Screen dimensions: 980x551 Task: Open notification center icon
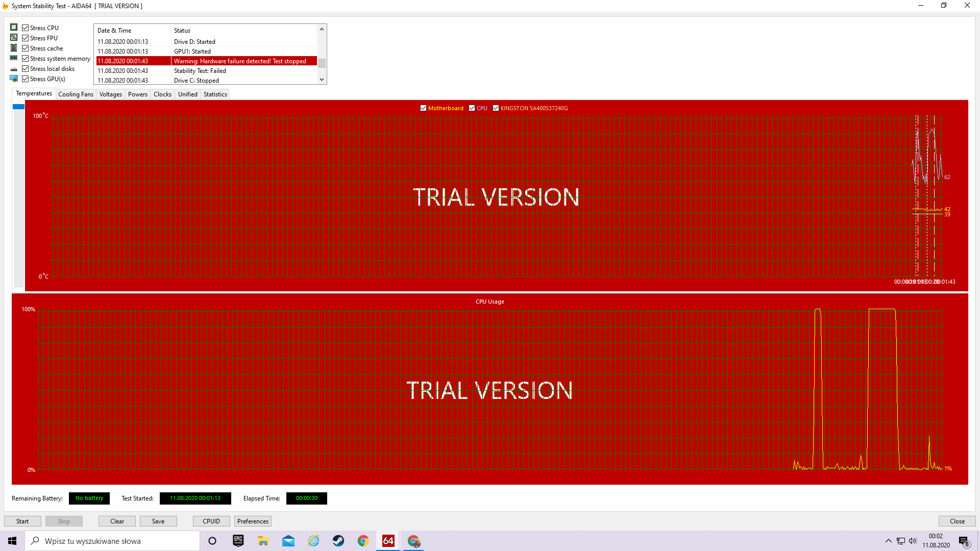(964, 541)
